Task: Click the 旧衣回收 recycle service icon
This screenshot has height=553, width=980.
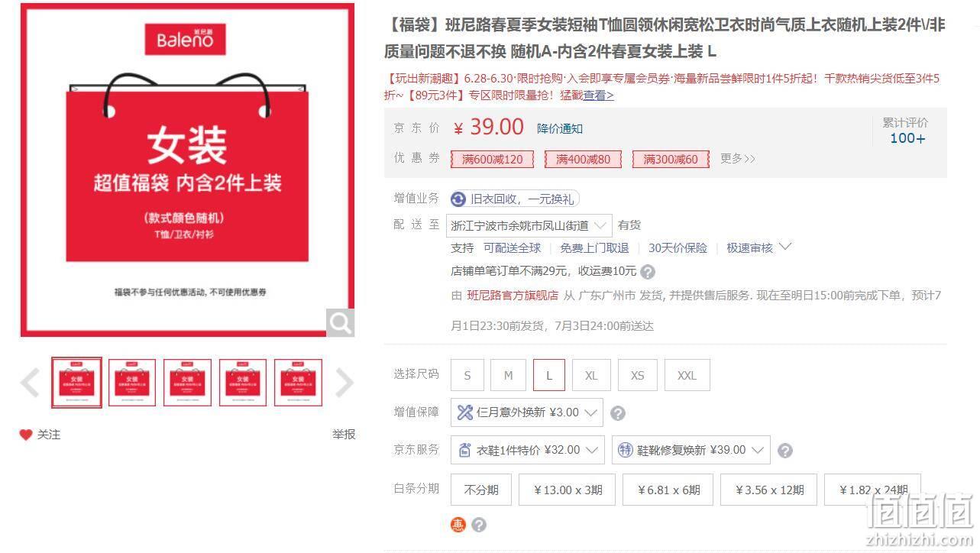Action: click(x=458, y=199)
